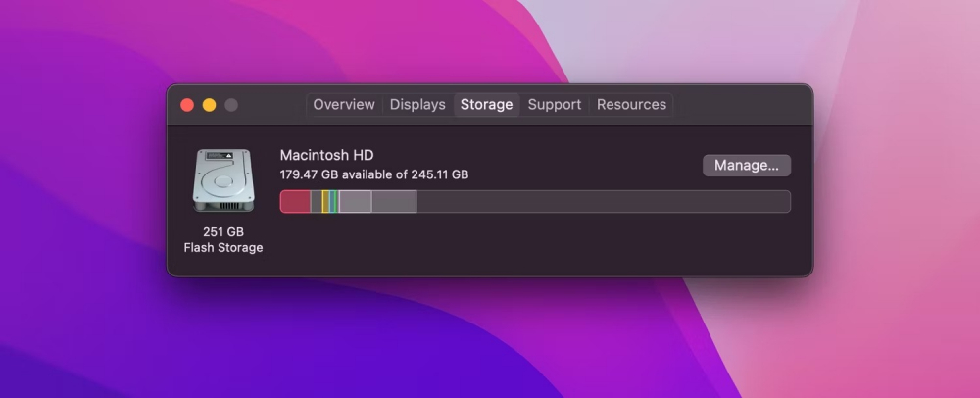The height and width of the screenshot is (398, 980).
Task: Click the yellow segment of the storage bar
Action: [325, 201]
